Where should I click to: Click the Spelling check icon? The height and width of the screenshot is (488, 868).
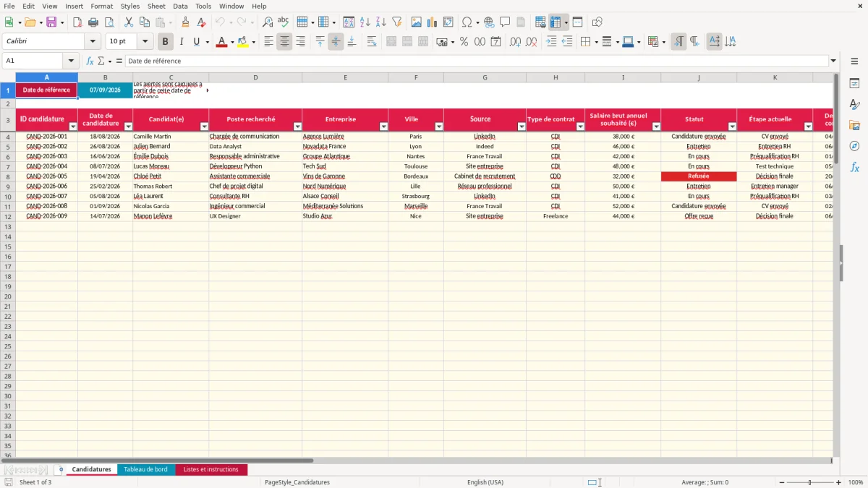[284, 22]
